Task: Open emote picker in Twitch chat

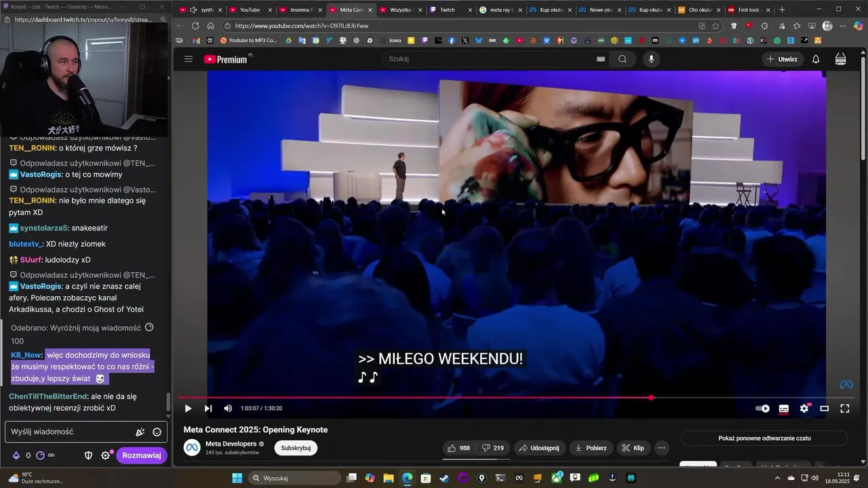Action: [x=157, y=432]
